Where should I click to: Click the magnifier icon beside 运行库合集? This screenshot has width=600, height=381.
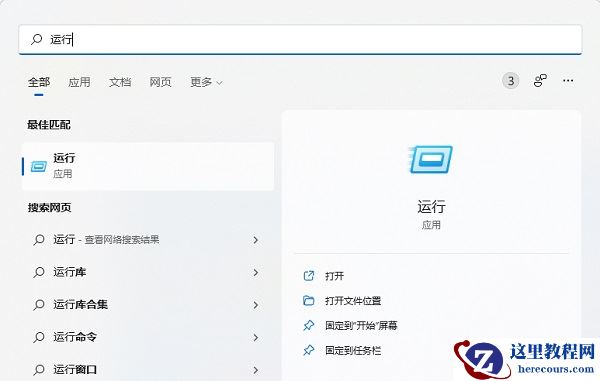39,305
